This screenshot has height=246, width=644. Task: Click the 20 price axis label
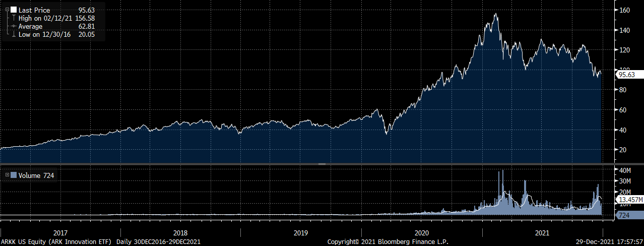click(x=624, y=150)
